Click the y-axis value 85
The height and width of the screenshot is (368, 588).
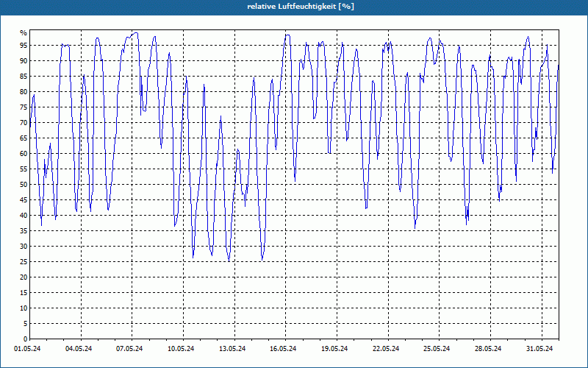[x=24, y=77]
